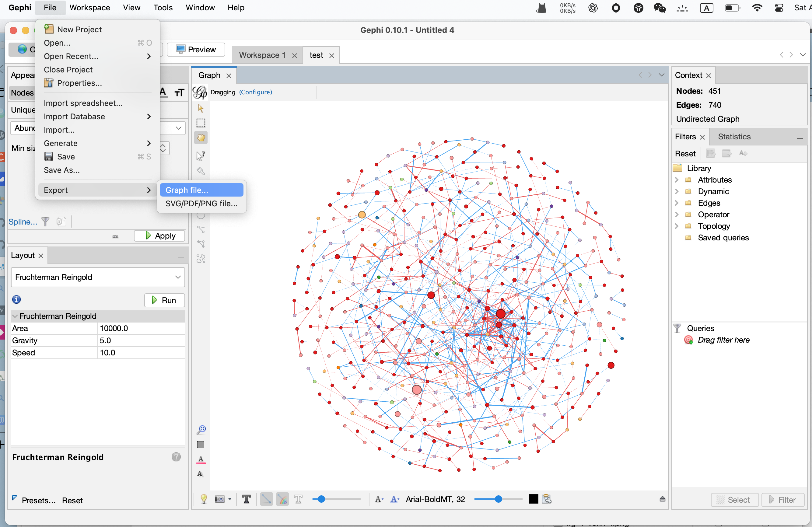Image resolution: width=812 pixels, height=527 pixels.
Task: Take screenshot with the camera icon
Action: pos(219,499)
